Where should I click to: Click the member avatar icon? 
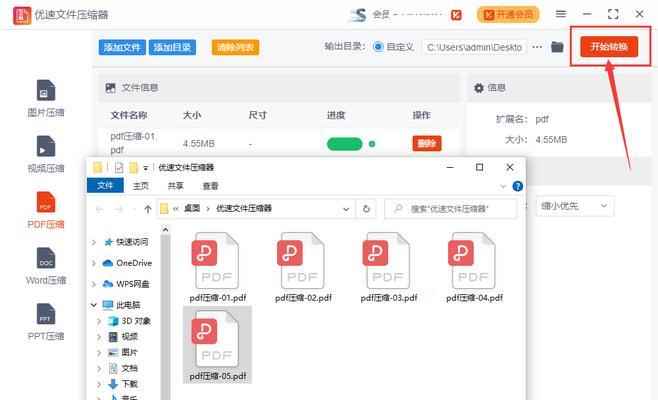[358, 15]
